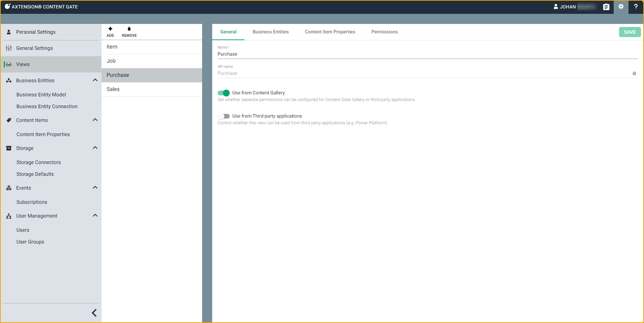
Task: Click the User Management people icon
Action: click(x=9, y=216)
